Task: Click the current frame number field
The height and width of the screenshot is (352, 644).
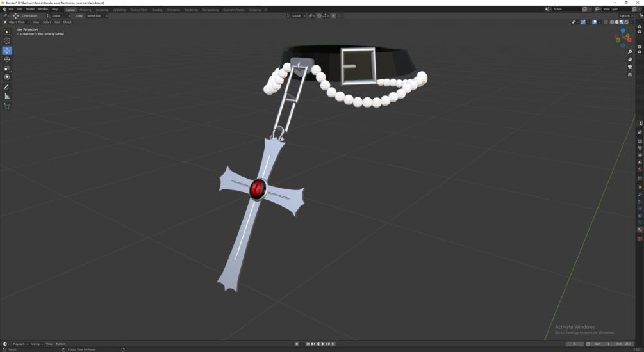Action: coord(575,344)
